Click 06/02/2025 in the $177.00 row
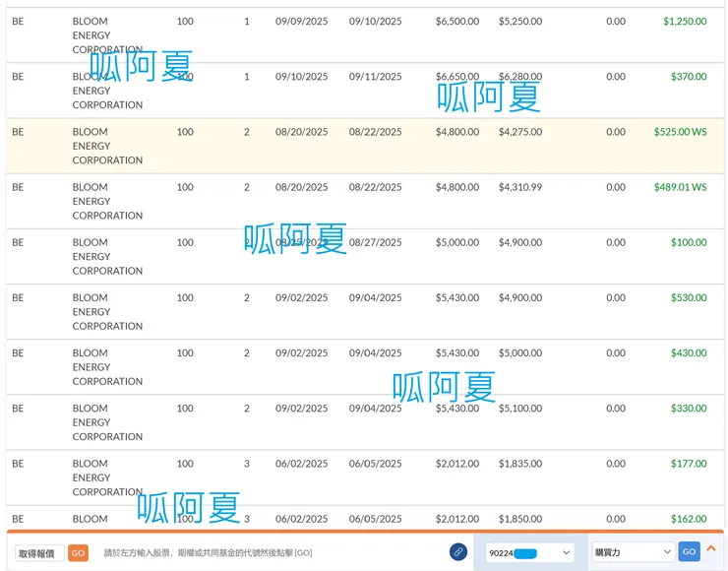Viewport: 728px width, 571px height. [301, 464]
